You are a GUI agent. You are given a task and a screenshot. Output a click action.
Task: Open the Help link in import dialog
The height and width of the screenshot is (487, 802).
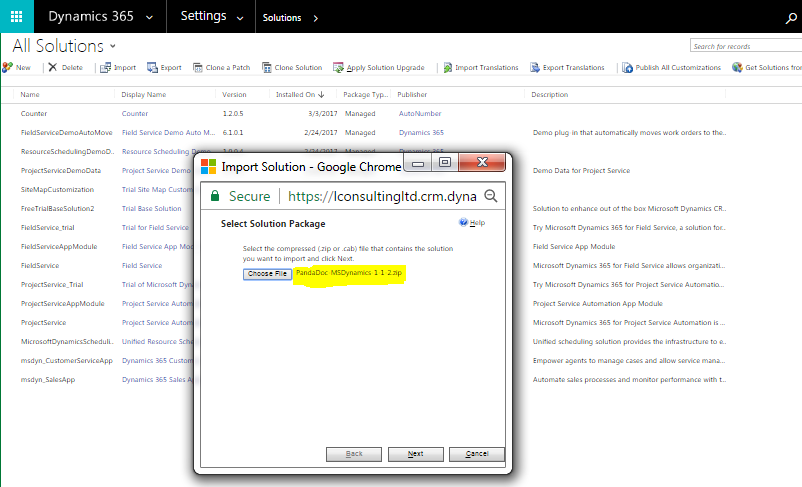472,223
